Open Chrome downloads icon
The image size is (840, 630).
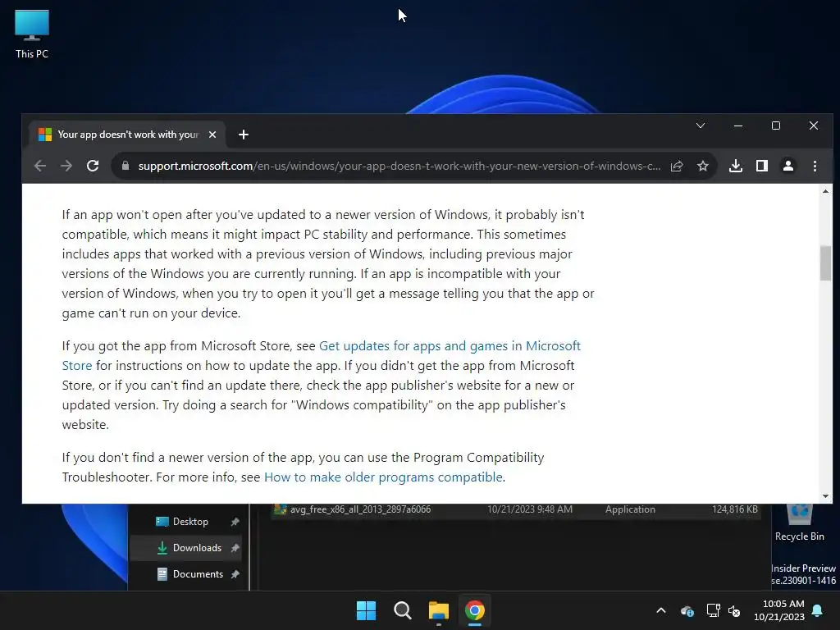tap(736, 166)
